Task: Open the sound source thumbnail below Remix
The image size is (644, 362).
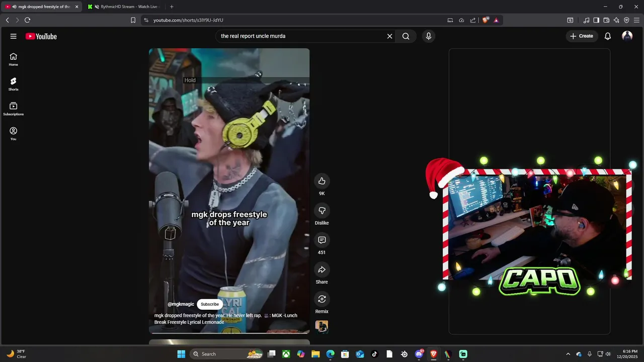Action: tap(321, 327)
